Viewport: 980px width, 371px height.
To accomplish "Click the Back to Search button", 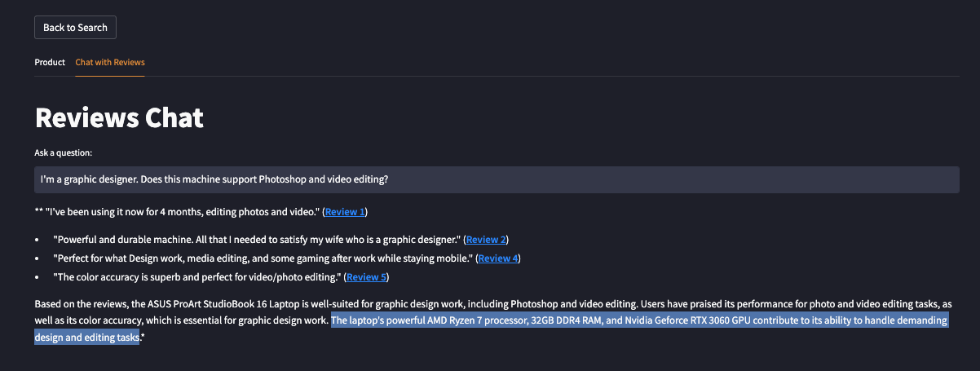I will (75, 28).
